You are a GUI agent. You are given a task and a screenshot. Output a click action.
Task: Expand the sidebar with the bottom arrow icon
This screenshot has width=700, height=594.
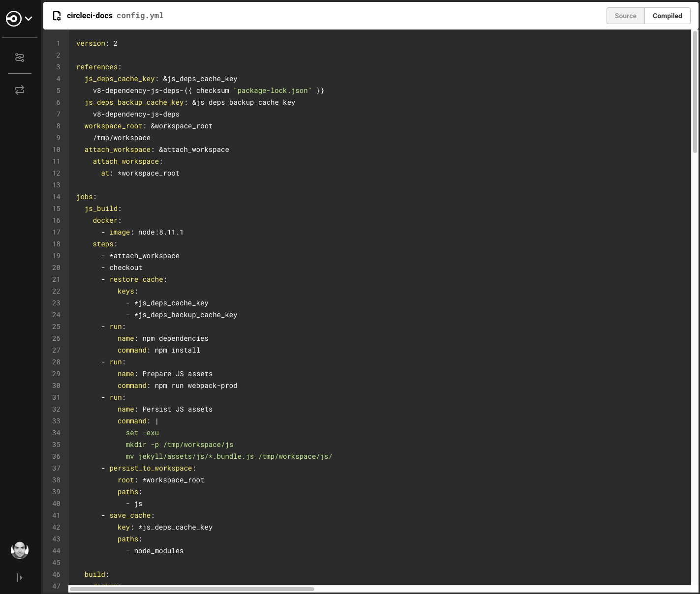[x=20, y=578]
